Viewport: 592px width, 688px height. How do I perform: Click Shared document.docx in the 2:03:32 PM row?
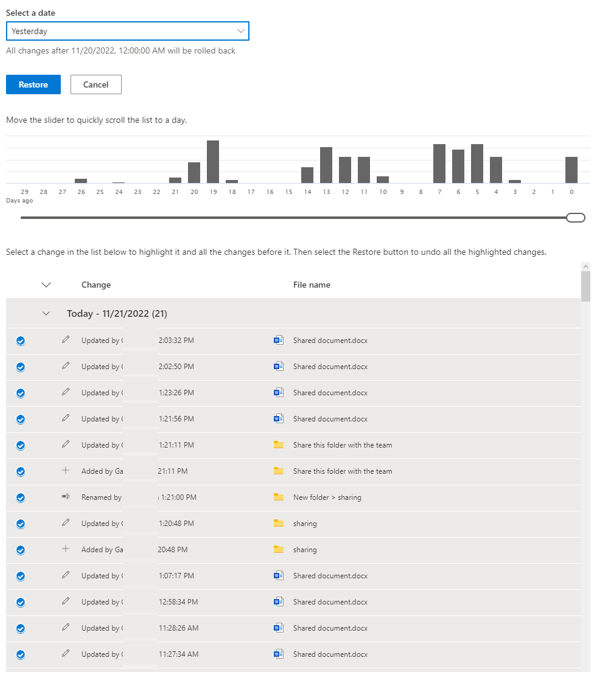coord(330,340)
